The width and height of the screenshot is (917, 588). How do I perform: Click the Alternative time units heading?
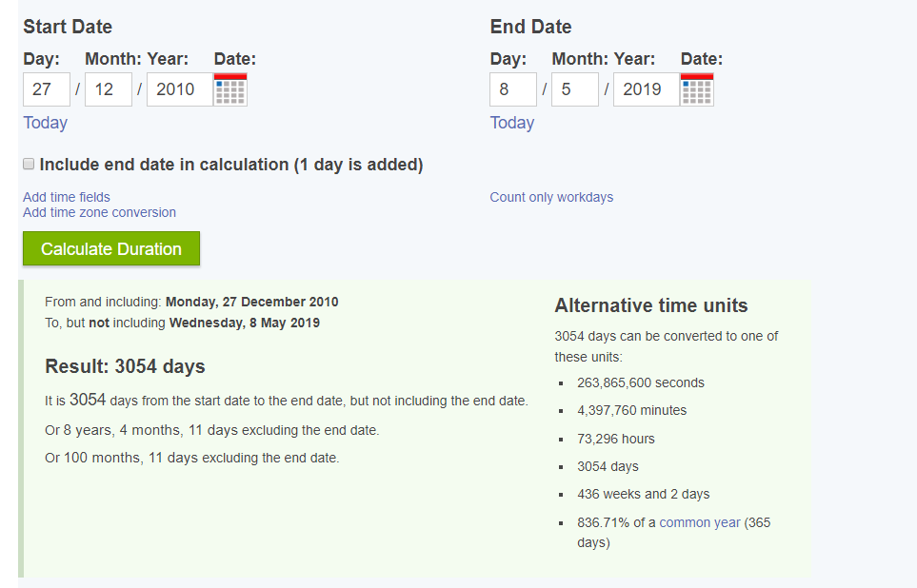[651, 305]
